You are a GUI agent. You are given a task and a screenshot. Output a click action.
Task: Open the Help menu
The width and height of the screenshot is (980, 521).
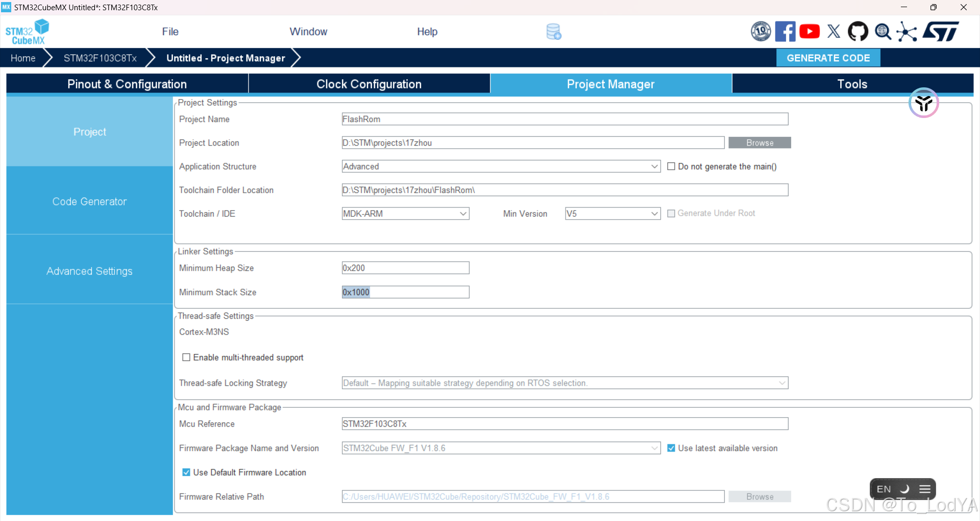point(427,32)
